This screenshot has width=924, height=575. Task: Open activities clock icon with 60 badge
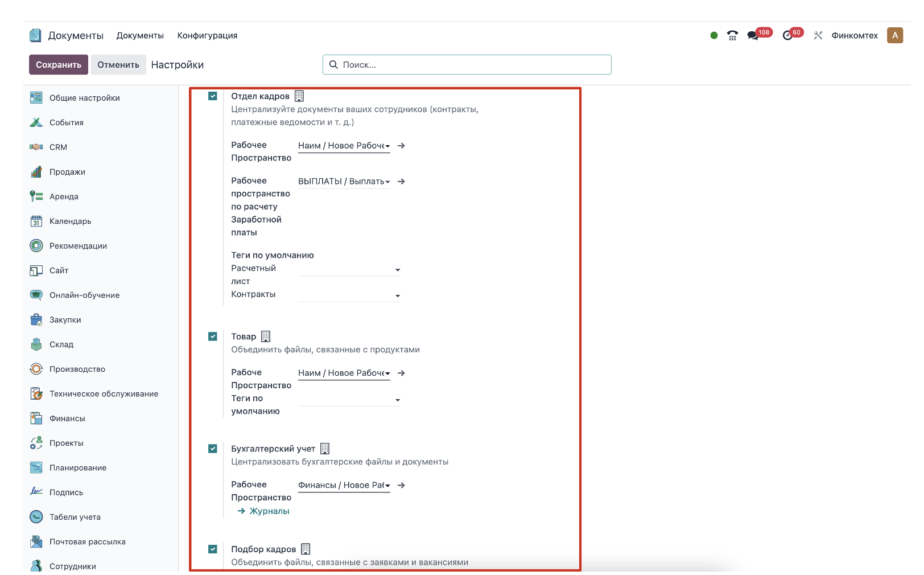click(x=787, y=35)
